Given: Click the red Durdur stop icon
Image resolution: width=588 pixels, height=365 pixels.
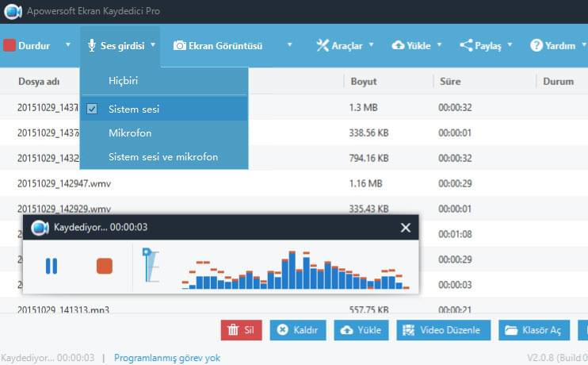Looking at the screenshot, I should pos(10,45).
